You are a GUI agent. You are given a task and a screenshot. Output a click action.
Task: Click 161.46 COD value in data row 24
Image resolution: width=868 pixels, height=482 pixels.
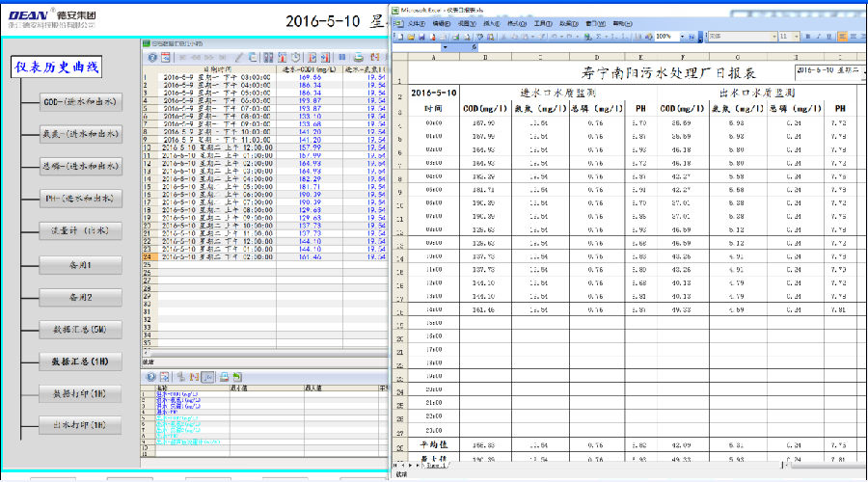tap(310, 257)
